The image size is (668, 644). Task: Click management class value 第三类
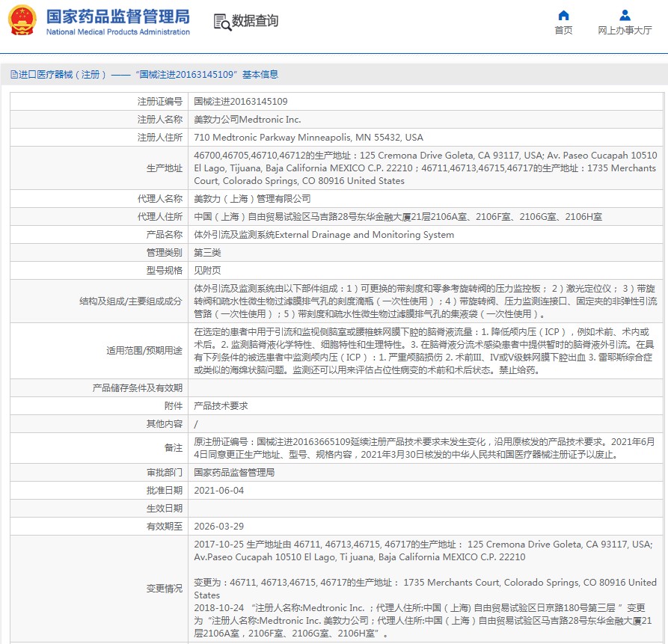point(207,253)
